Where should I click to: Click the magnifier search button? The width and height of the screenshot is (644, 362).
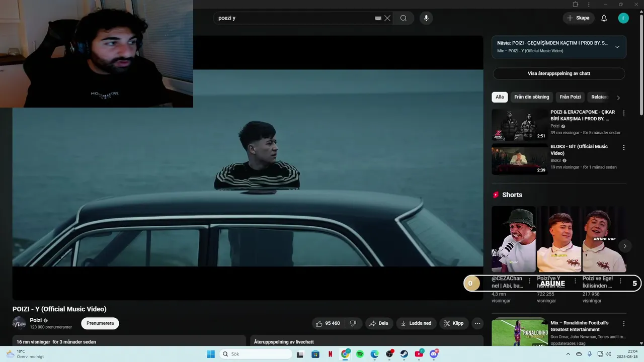tap(404, 18)
